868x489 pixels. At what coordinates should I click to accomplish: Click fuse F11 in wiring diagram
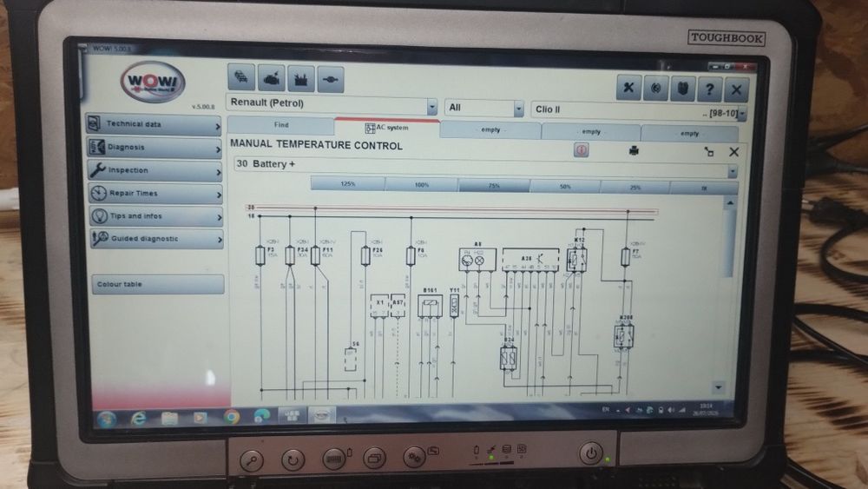tap(316, 255)
